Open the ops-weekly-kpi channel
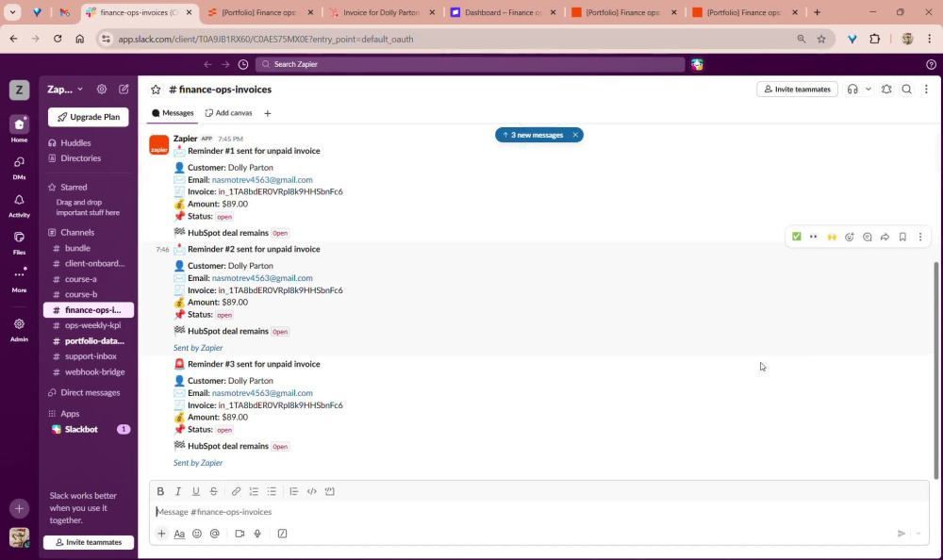Screen dimensions: 943x560 coord(89,325)
